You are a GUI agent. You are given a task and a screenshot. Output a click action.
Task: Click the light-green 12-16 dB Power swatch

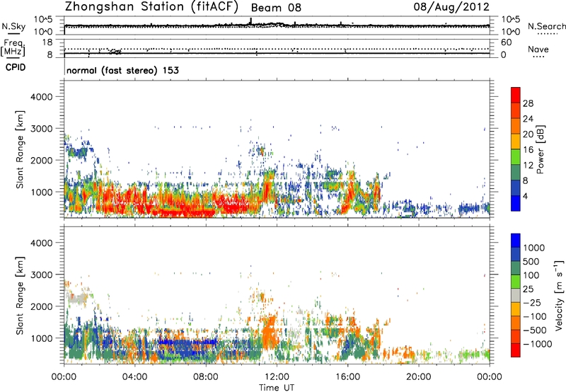tap(516, 156)
